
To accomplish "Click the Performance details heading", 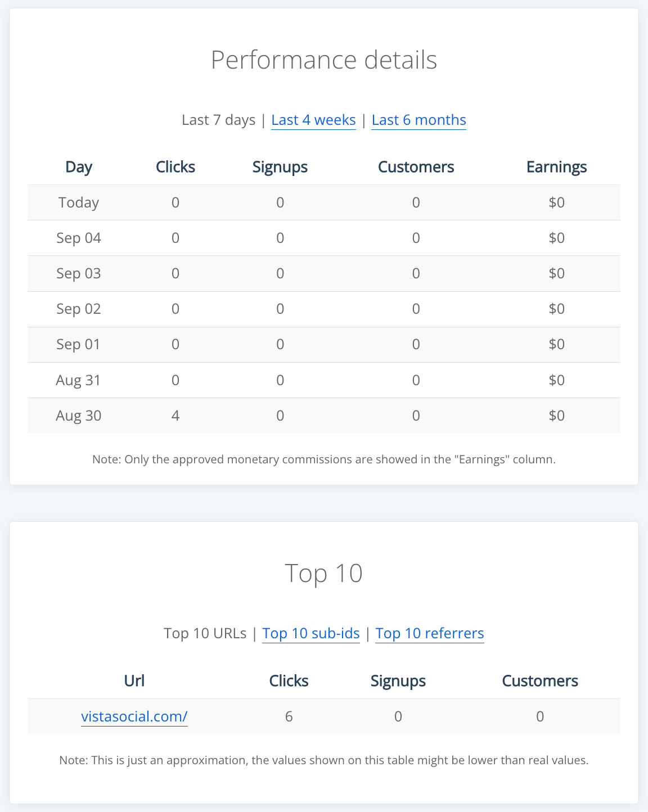I will tap(324, 59).
